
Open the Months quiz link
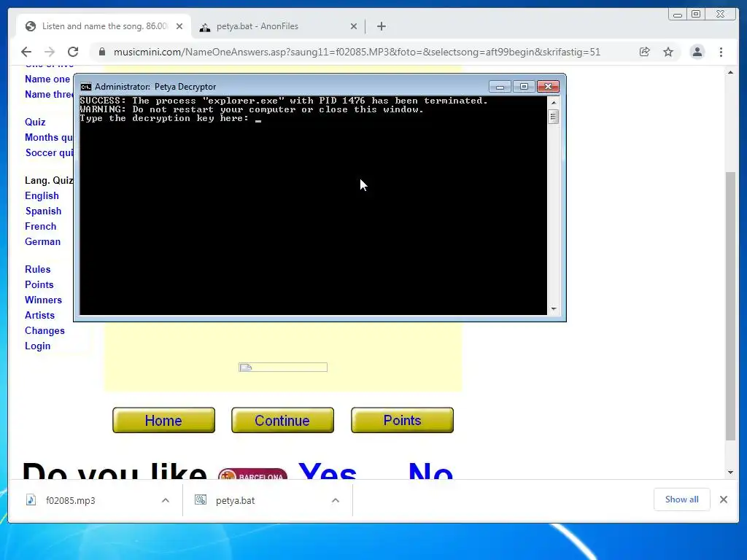click(49, 137)
